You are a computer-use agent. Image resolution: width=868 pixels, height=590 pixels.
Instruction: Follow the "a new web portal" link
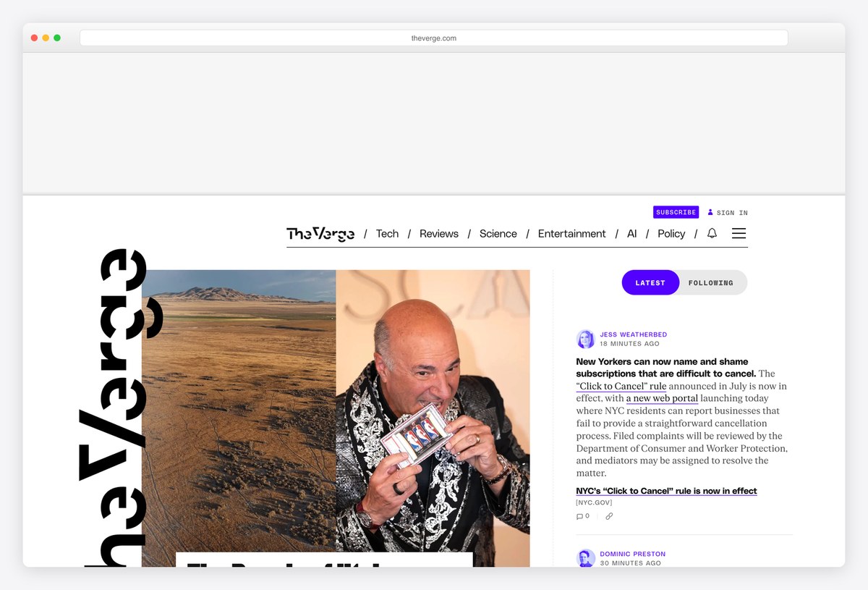[662, 398]
